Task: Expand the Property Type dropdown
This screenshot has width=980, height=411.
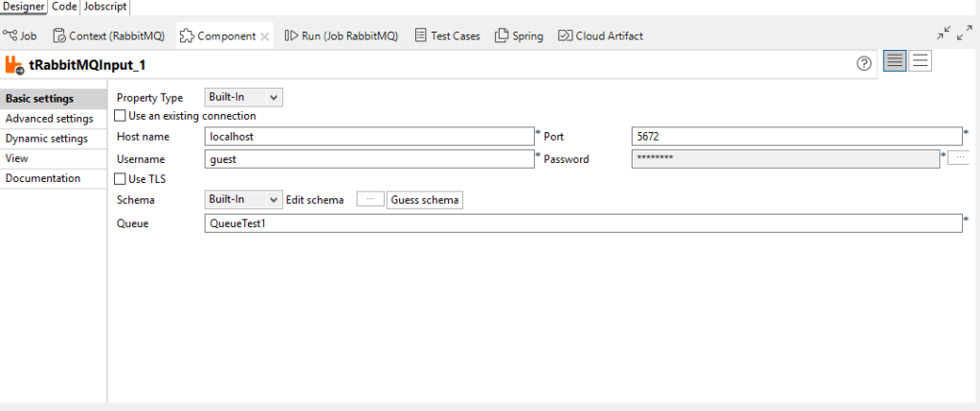Action: coord(244,98)
